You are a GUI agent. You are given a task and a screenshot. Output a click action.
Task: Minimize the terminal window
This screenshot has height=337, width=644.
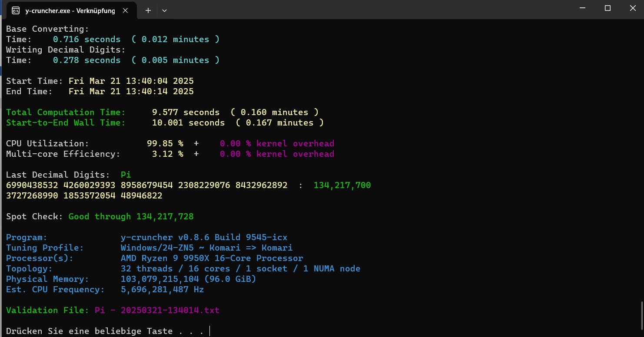(583, 8)
